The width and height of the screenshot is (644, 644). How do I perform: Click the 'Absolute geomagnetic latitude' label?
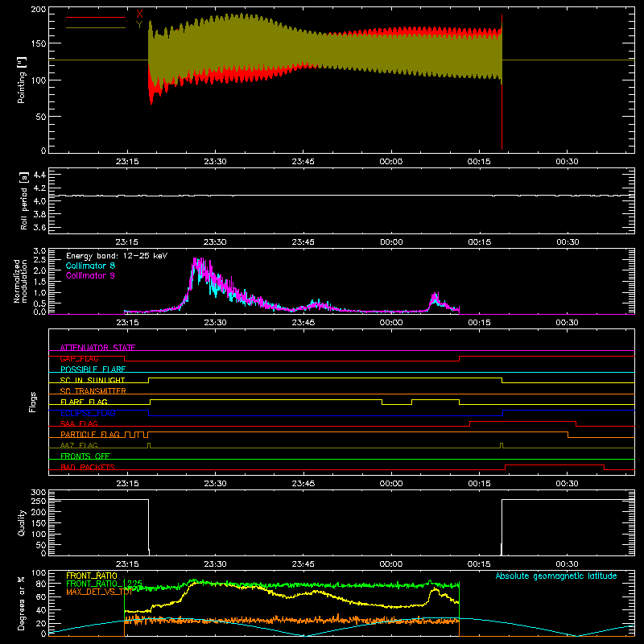[556, 576]
